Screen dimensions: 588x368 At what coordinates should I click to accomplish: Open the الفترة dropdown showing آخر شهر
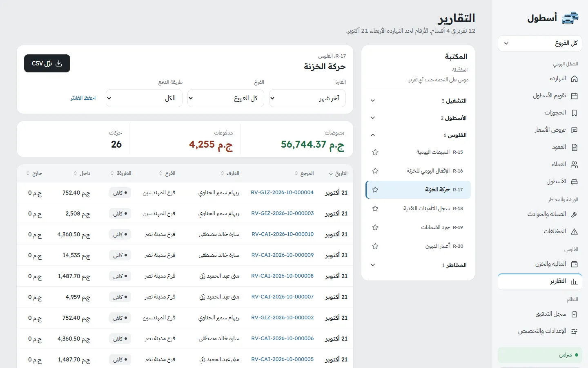point(307,98)
